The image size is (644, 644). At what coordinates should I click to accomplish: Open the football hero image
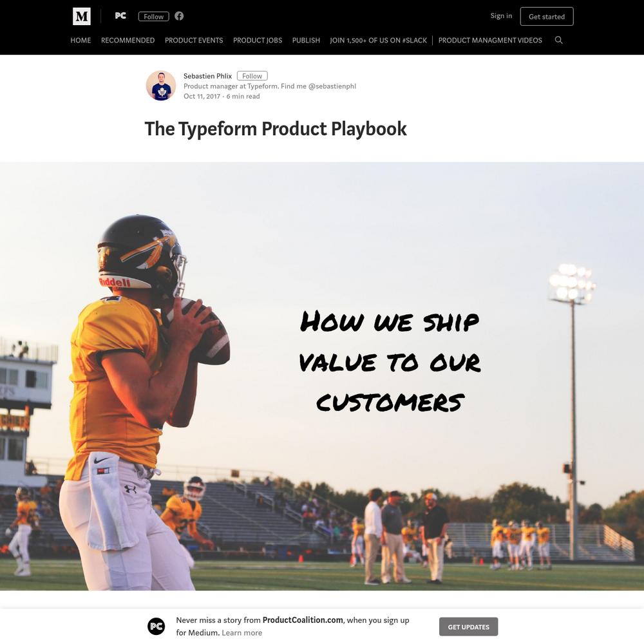pyautogui.click(x=322, y=376)
